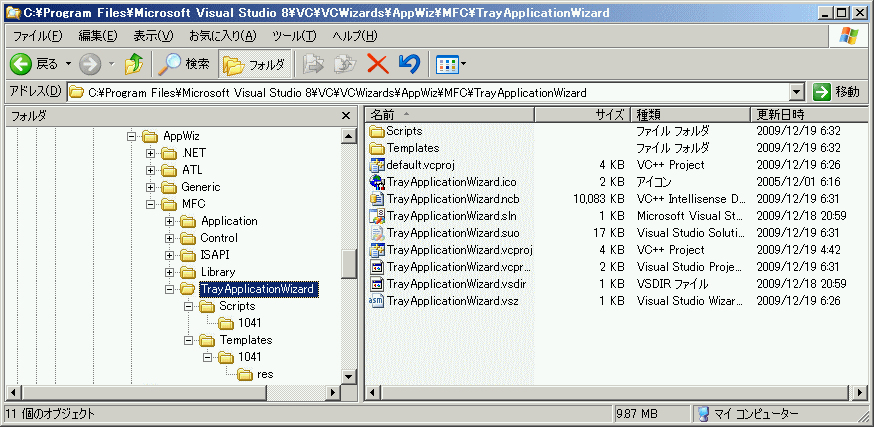Select the TrayApplicationWizard.vsdir file icon
874x427 pixels.
(377, 284)
